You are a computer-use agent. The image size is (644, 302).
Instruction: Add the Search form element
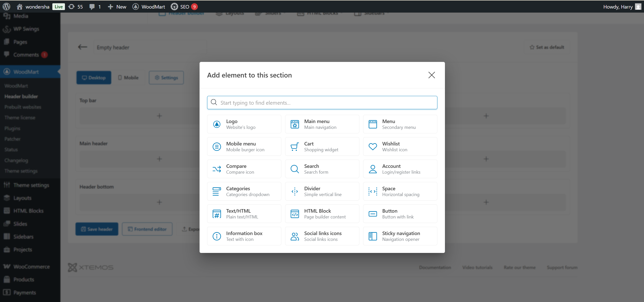coord(322,169)
